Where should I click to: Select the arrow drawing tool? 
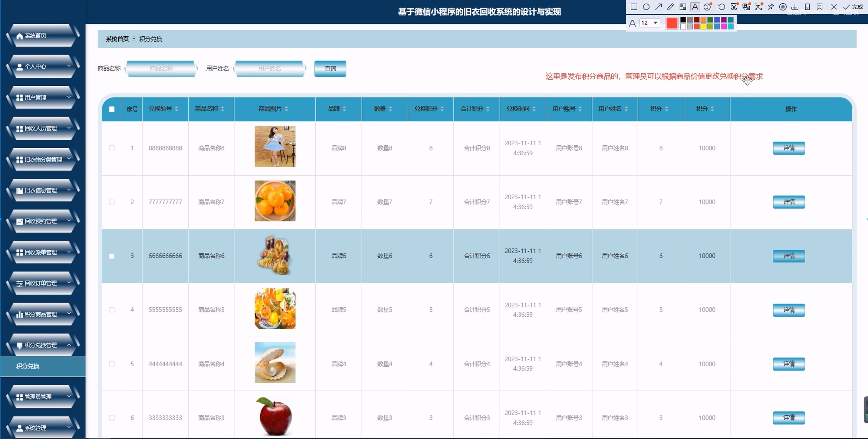[658, 7]
